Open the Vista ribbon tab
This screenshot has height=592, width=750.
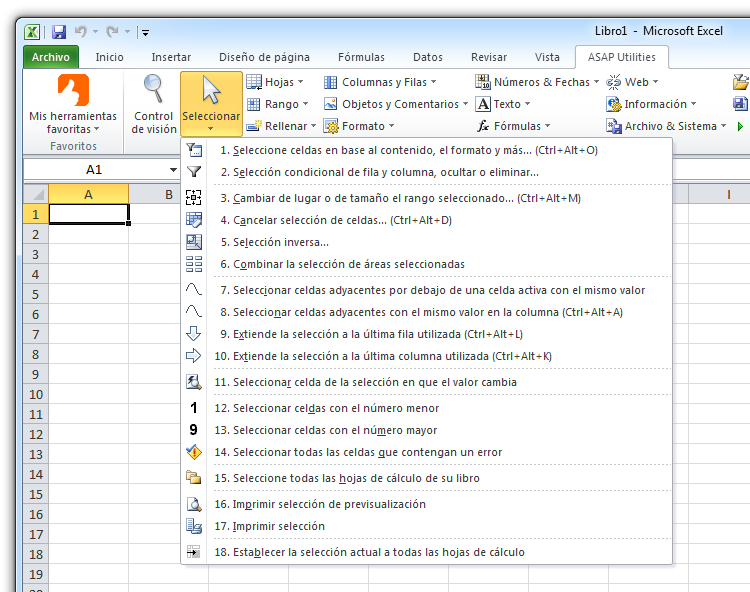547,57
